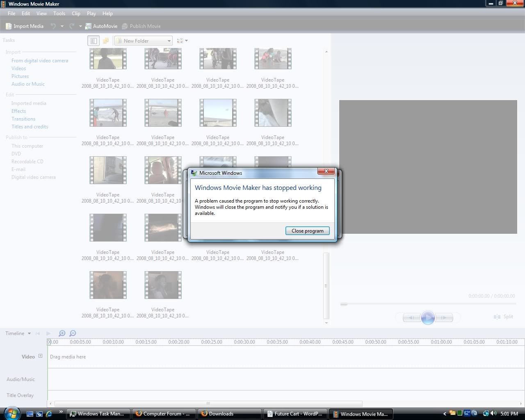The width and height of the screenshot is (525, 420).
Task: Click the Windows Start orb
Action: pos(11,413)
